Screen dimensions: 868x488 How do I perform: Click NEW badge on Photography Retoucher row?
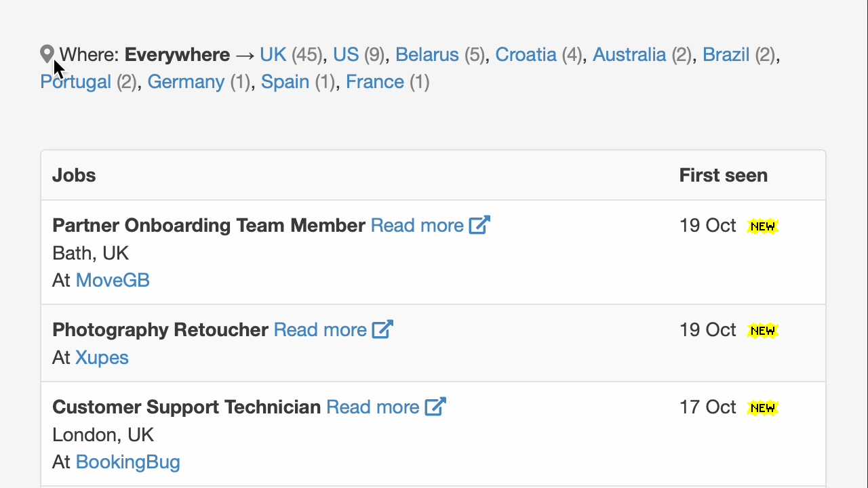tap(762, 330)
